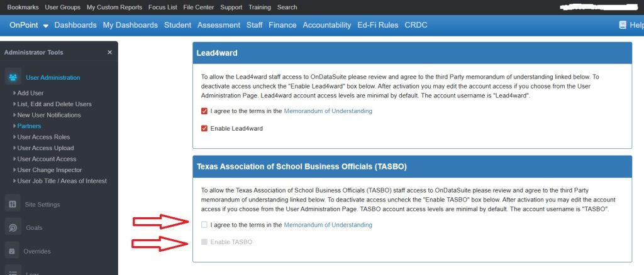This screenshot has height=275, width=644.
Task: Open Lead4ward Memorandum of Understanding link
Action: point(328,111)
